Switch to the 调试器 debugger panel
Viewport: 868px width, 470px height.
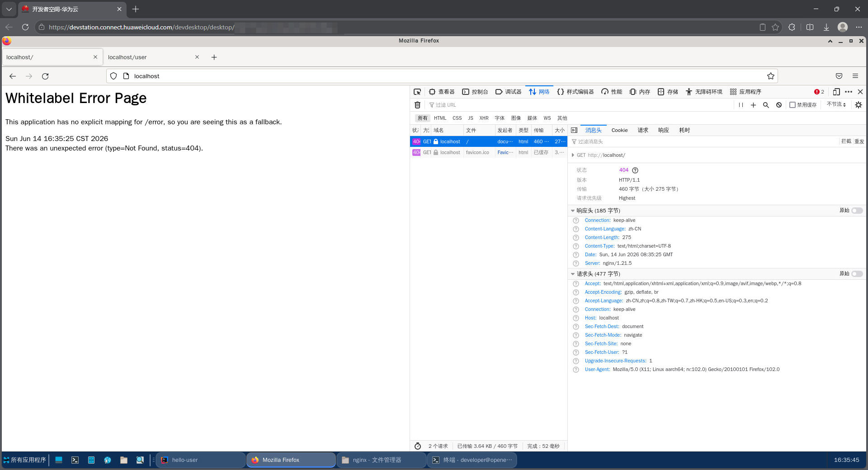point(508,92)
